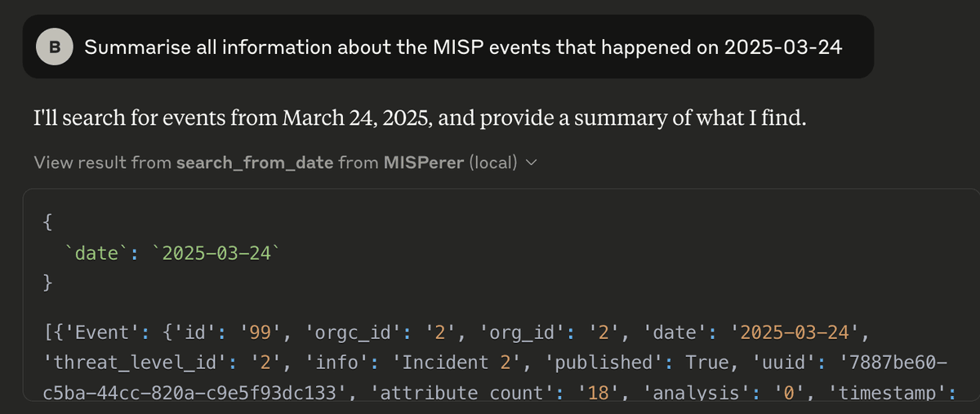
Task: Click the "B" user avatar icon
Action: (x=55, y=47)
